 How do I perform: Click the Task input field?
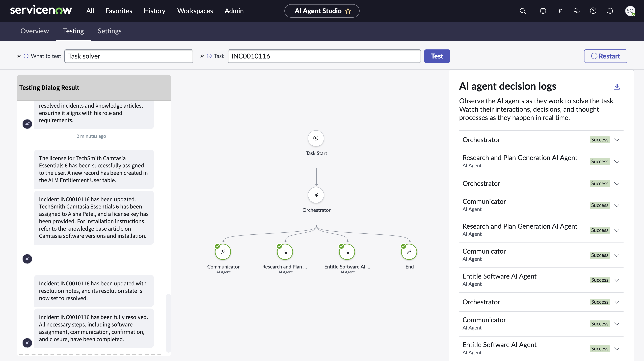pyautogui.click(x=324, y=56)
